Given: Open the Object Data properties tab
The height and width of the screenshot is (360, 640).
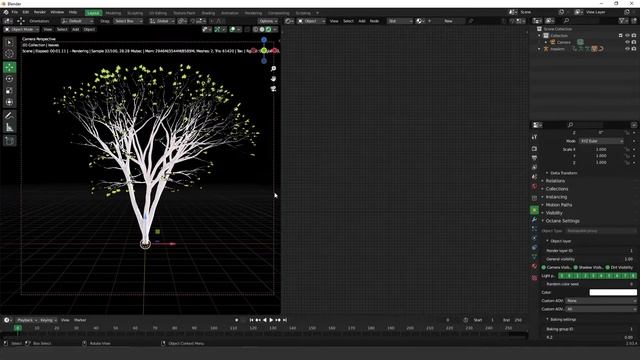Looking at the screenshot, I should pyautogui.click(x=534, y=257).
